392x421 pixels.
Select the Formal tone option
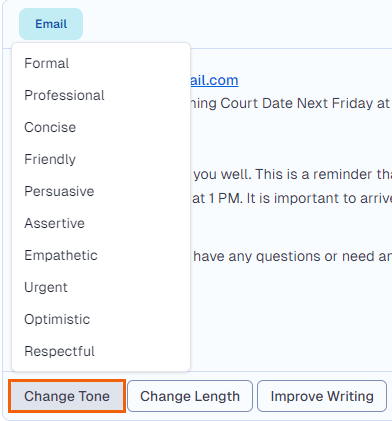(101, 63)
